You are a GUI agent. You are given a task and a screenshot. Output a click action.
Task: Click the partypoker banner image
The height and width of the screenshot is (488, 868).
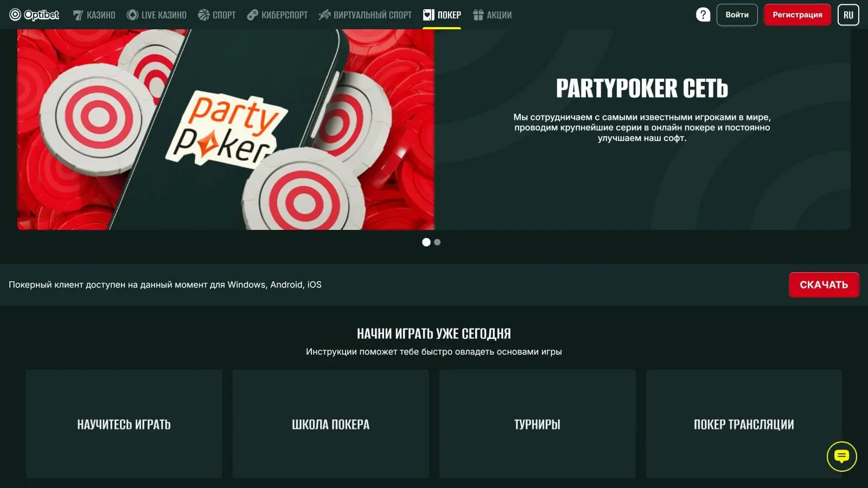point(226,130)
